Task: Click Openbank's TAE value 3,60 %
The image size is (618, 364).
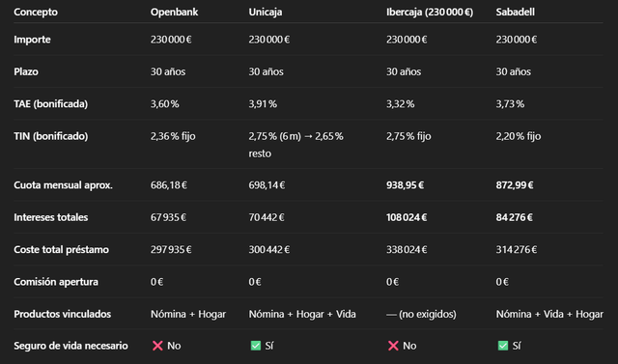Action: click(165, 104)
